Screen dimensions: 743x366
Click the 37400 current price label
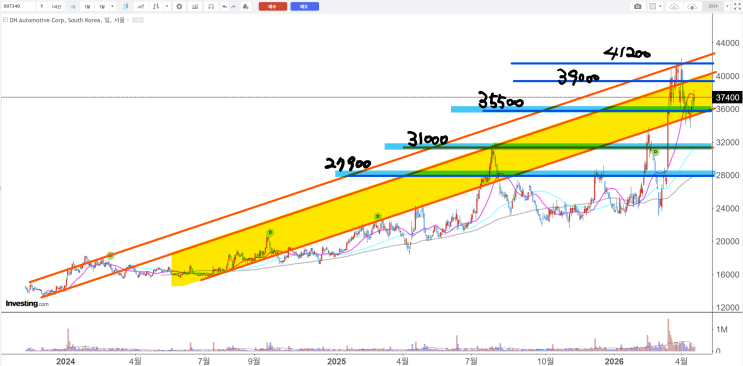(x=726, y=98)
